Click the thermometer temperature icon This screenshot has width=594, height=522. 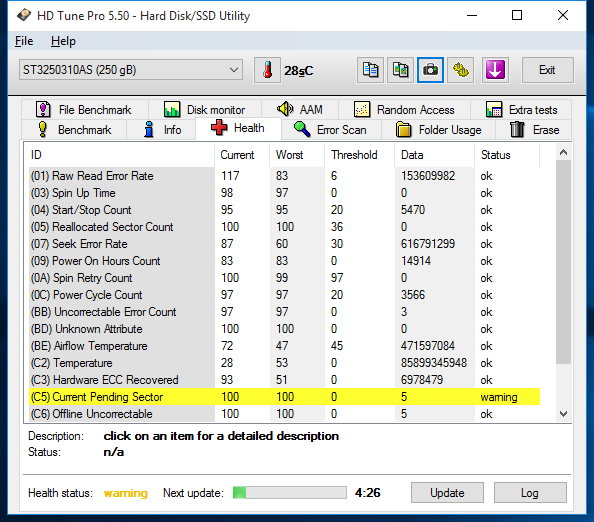click(267, 70)
